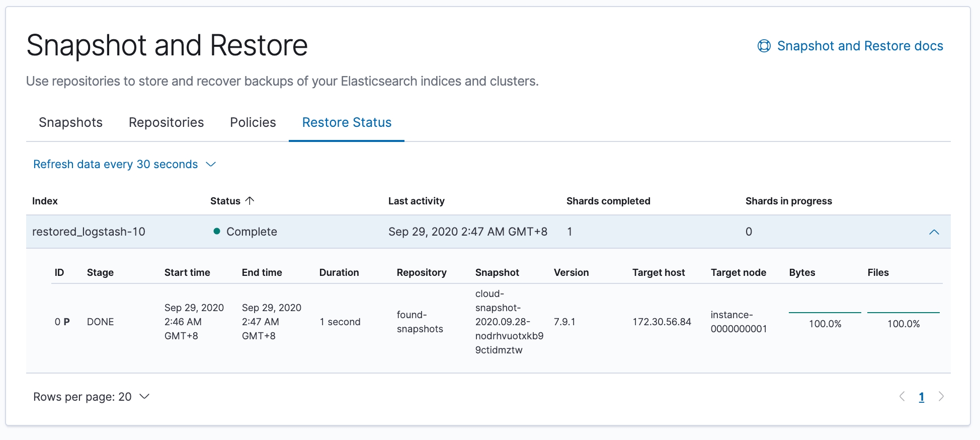Collapse the restored_logstash-10 row details
980x440 pixels.
point(934,232)
